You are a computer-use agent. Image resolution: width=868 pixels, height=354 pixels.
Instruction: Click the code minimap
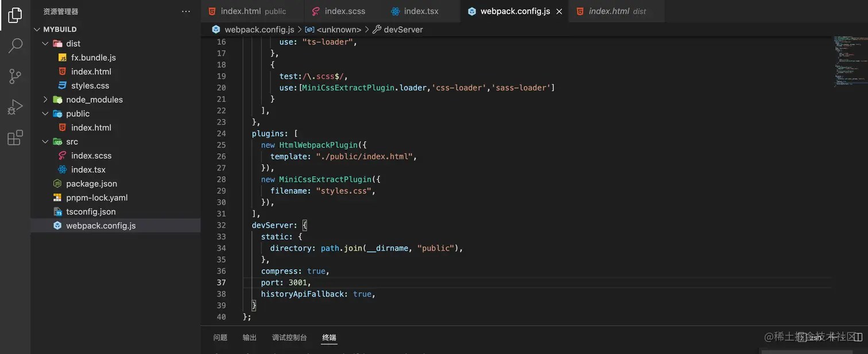click(x=850, y=62)
